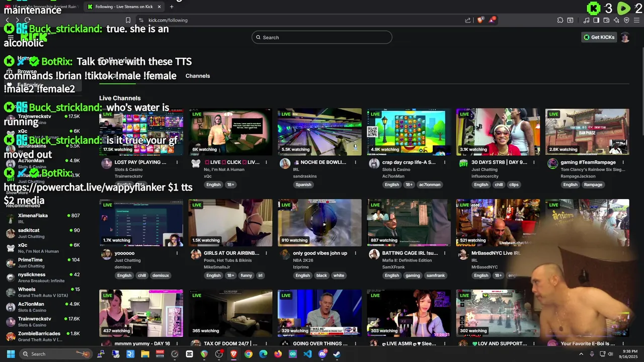Open nyslickness in the recommended sidebar

click(x=43, y=278)
